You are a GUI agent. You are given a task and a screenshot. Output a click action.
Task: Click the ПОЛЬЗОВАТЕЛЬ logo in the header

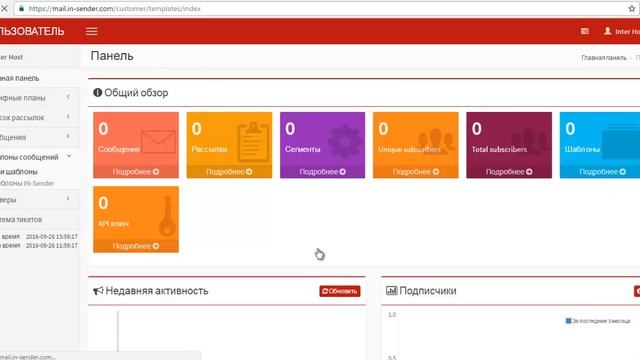point(32,31)
